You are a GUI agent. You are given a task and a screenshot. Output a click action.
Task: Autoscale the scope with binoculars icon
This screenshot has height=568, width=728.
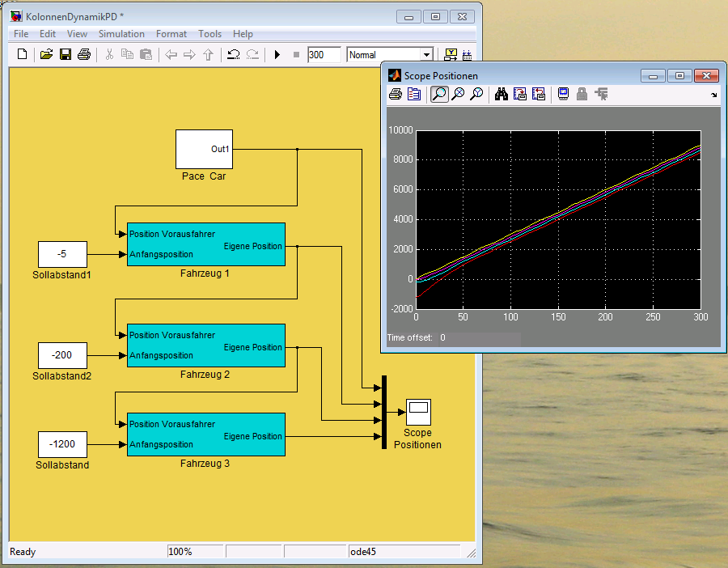coord(501,95)
